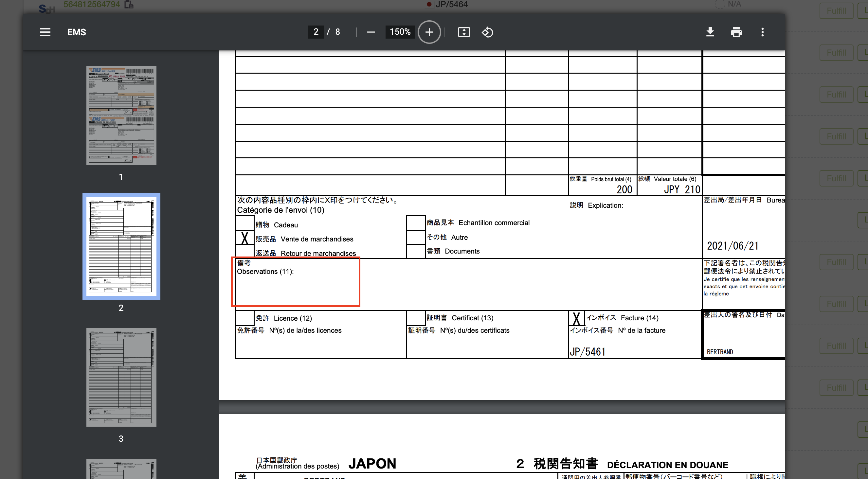
Task: Check the Licence (12) box
Action: (x=244, y=318)
